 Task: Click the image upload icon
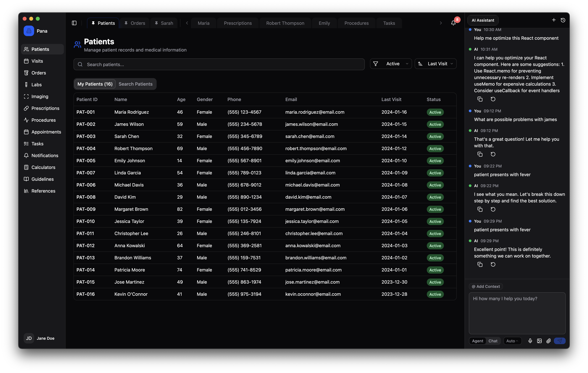pos(539,341)
